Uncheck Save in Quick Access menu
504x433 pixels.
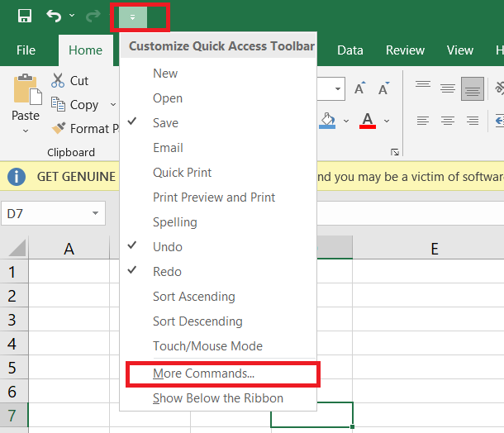point(218,123)
